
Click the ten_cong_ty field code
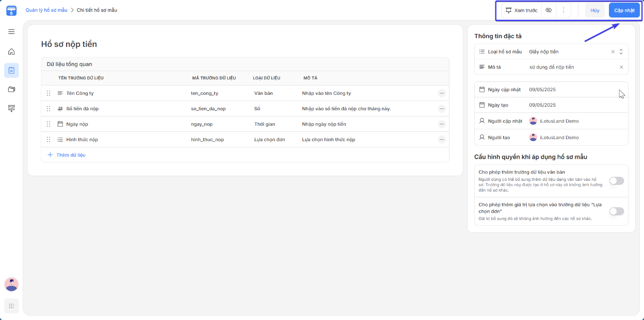click(x=204, y=93)
